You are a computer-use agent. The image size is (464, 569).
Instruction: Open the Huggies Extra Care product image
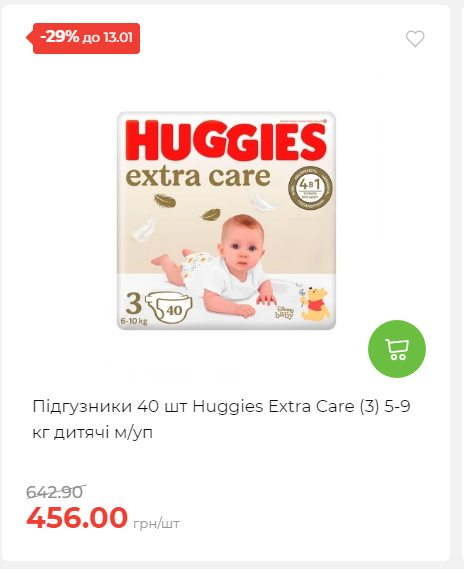226,221
